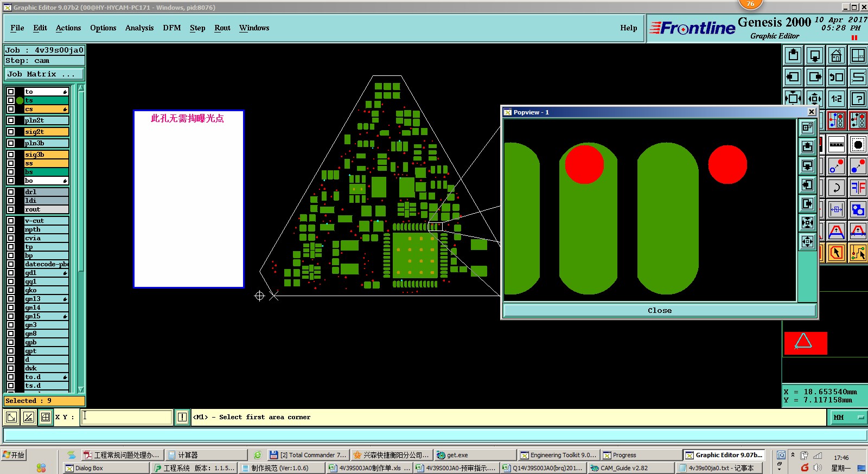Open the Job Matrix ... selector
868x474 pixels.
click(44, 74)
